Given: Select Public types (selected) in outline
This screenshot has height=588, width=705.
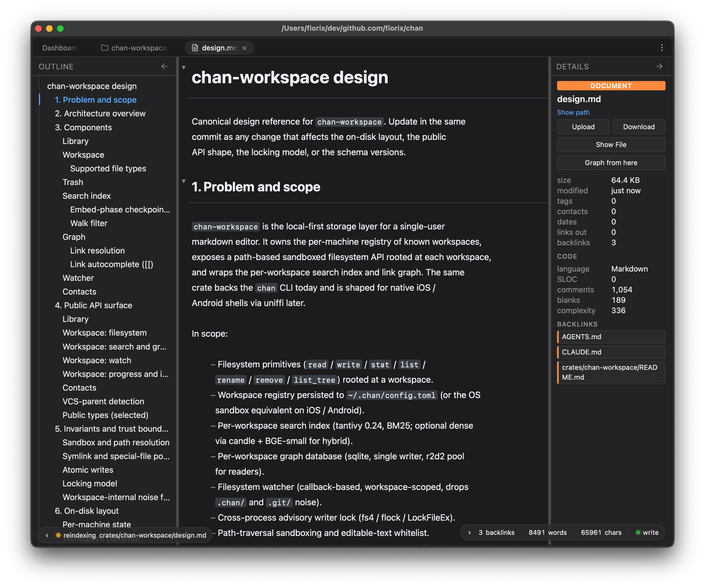Looking at the screenshot, I should click(x=105, y=415).
